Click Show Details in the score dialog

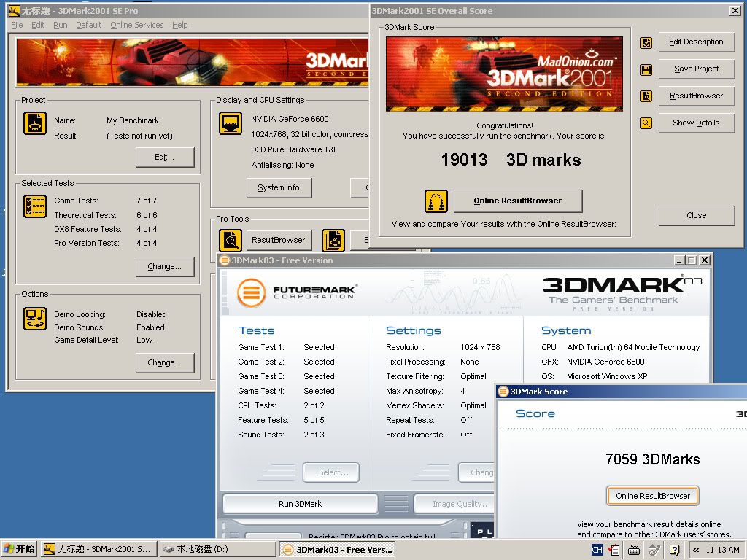point(697,122)
